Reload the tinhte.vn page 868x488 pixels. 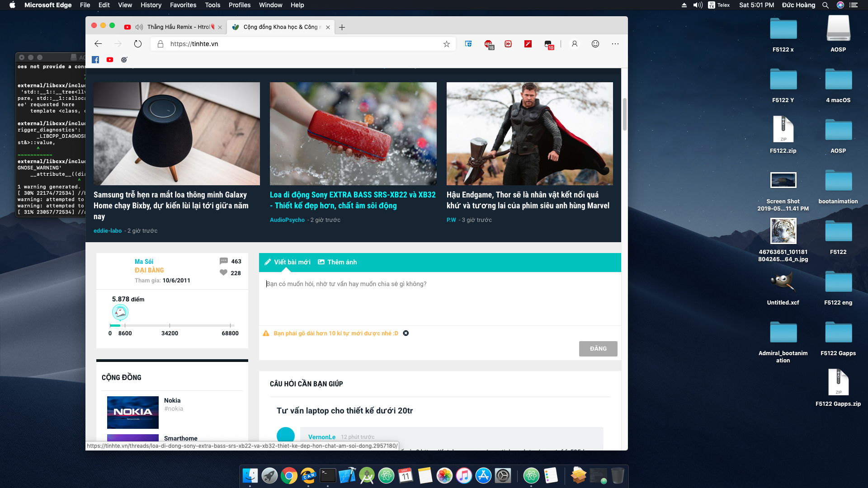pos(138,44)
